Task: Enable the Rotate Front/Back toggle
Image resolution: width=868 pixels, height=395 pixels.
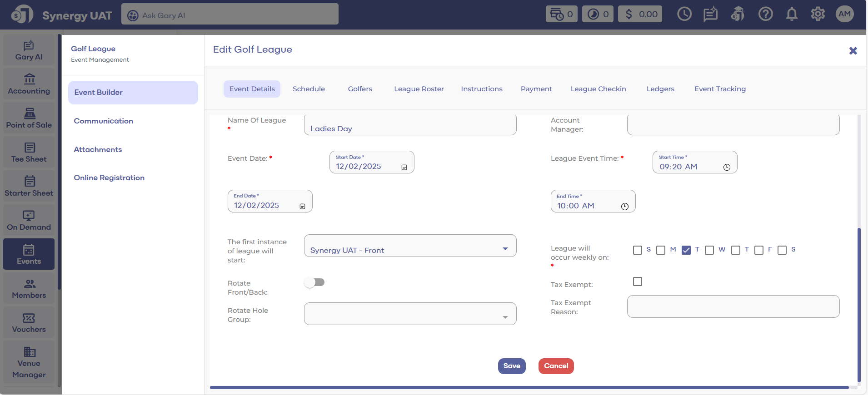Action: pos(314,282)
